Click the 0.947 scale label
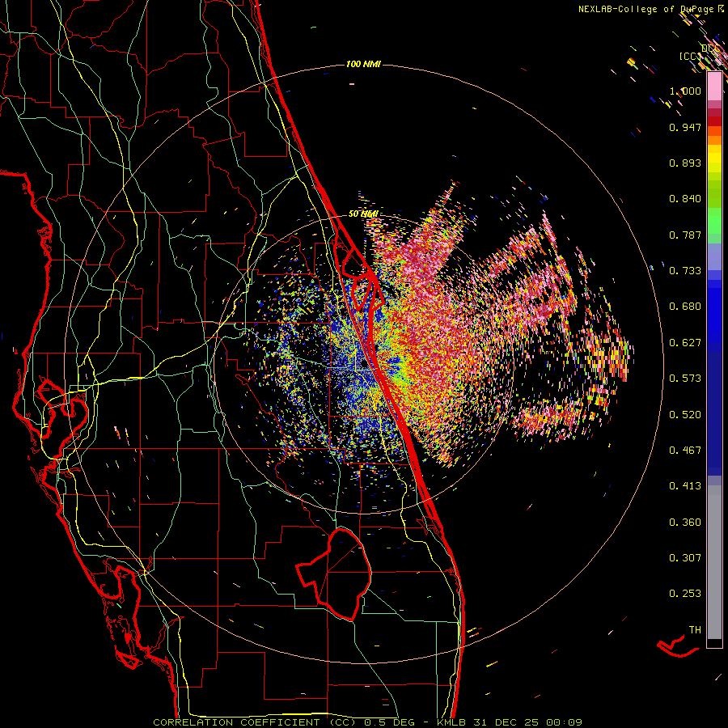Image resolution: width=728 pixels, height=728 pixels. pos(685,127)
